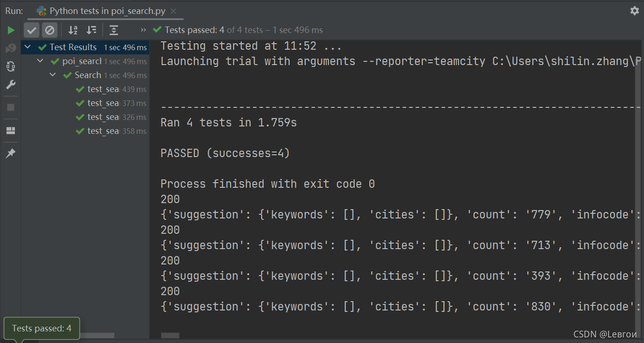Select the Test Results root row
The height and width of the screenshot is (343, 644).
pos(85,47)
